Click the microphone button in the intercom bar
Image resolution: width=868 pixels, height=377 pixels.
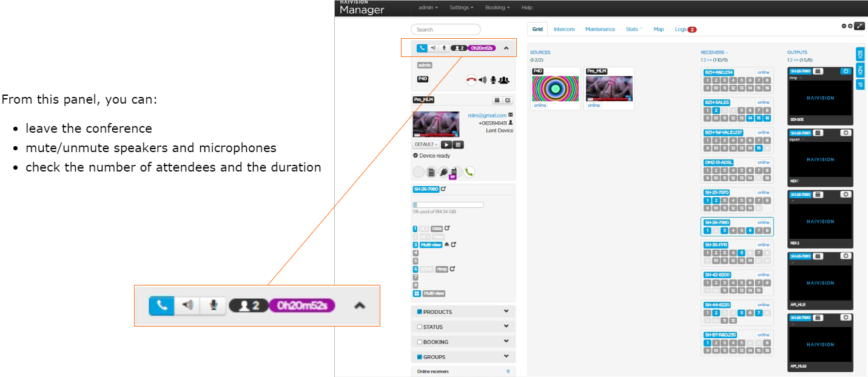(444, 48)
